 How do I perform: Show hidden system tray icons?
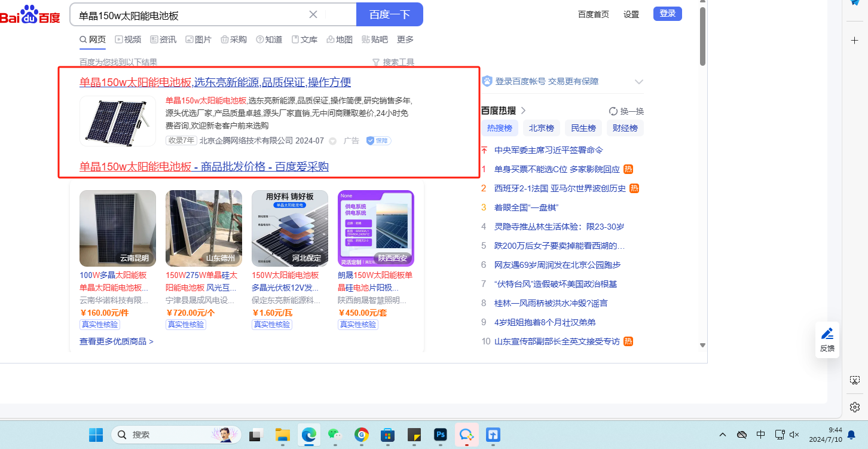(723, 435)
